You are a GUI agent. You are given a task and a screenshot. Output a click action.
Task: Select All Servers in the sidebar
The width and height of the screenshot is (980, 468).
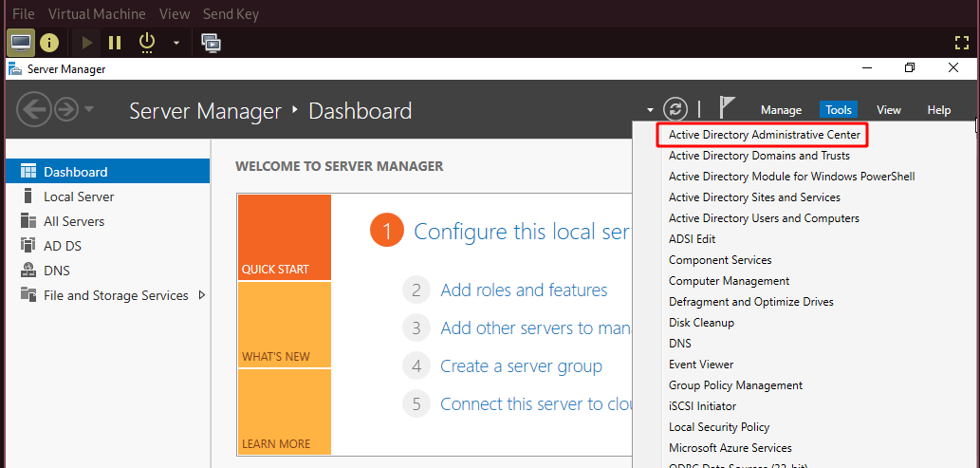(107, 221)
